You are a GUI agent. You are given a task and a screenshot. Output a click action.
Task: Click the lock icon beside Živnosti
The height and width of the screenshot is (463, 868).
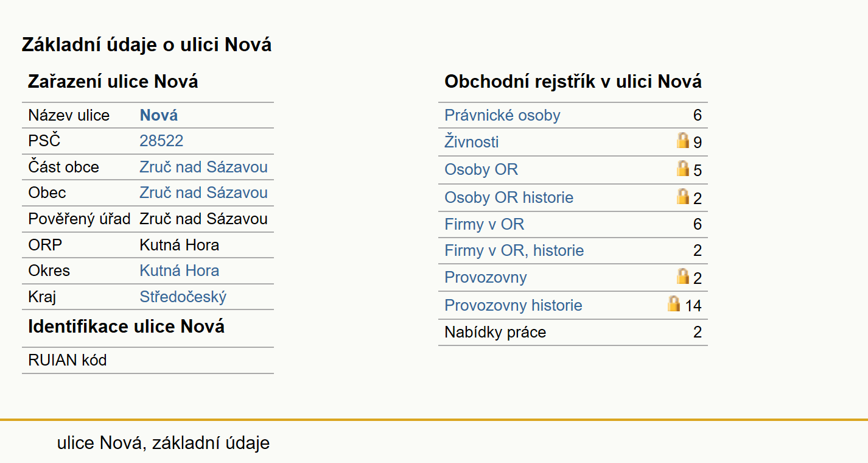683,141
